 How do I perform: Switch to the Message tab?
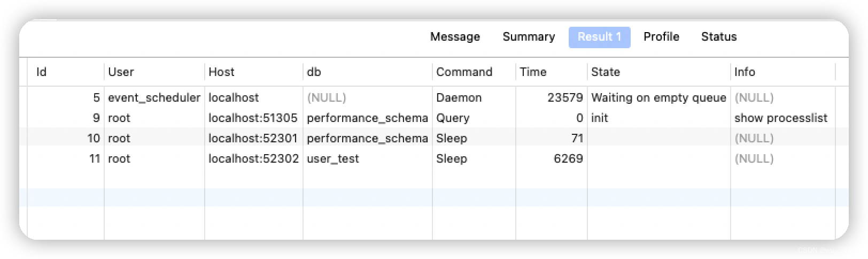click(455, 37)
